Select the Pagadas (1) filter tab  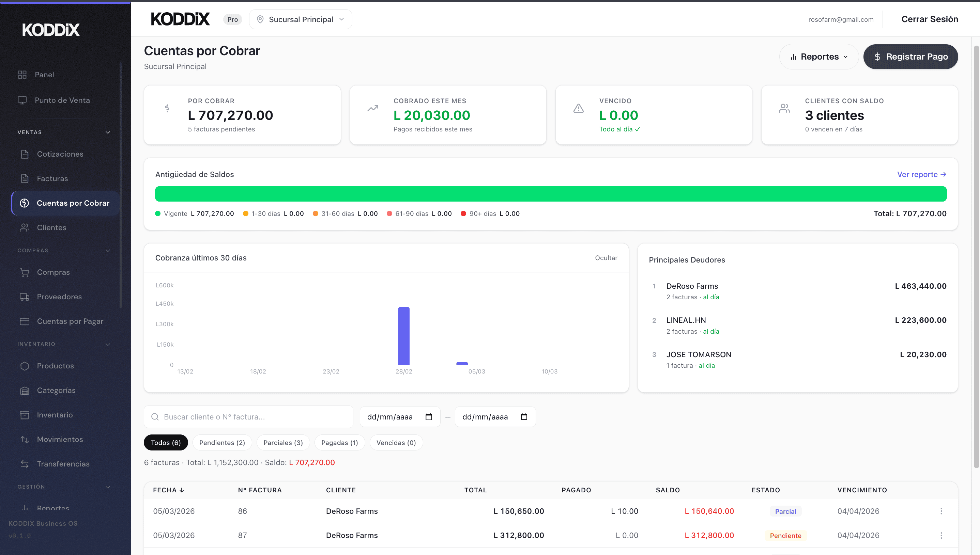pos(339,443)
